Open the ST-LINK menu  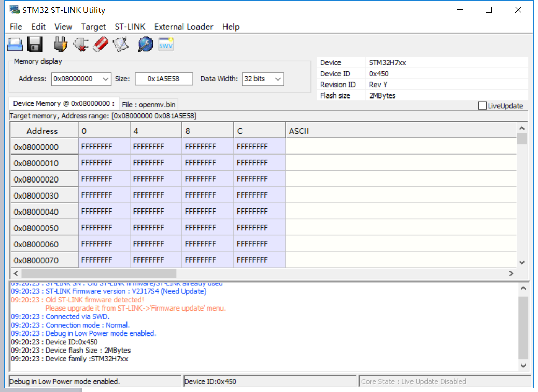click(130, 27)
